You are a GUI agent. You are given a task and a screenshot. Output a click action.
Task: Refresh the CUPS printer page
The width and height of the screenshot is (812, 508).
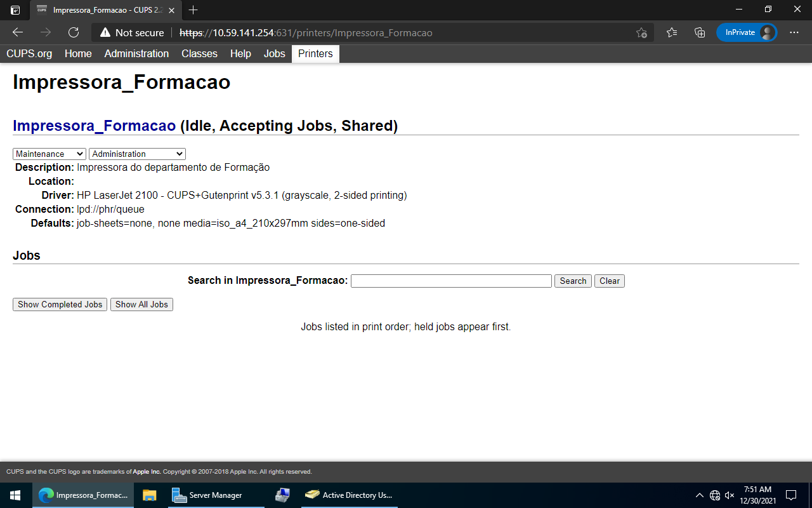pyautogui.click(x=72, y=32)
